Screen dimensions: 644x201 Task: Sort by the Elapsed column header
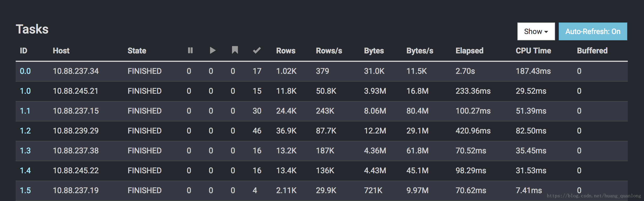click(x=470, y=51)
